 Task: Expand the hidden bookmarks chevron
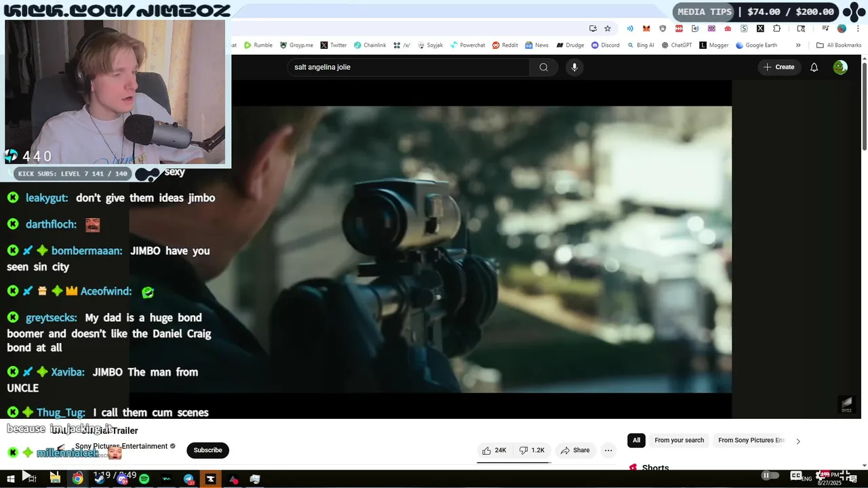[x=798, y=45]
